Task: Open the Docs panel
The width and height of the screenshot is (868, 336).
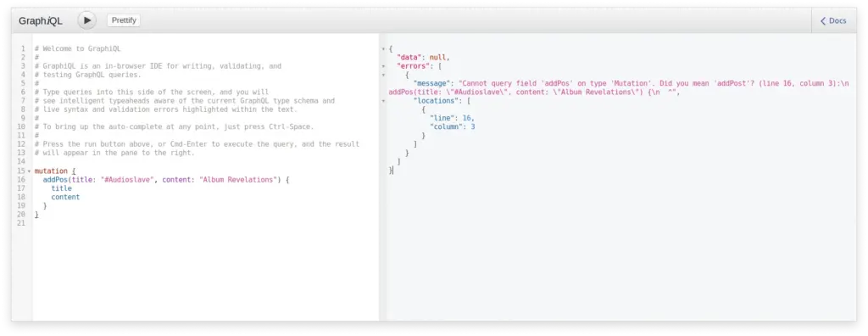Action: pyautogui.click(x=834, y=20)
